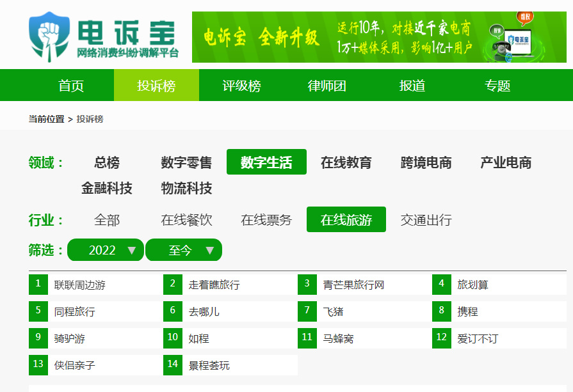Open rank 1 联联周边游
Viewport: 573px width, 392px height.
tap(96, 285)
